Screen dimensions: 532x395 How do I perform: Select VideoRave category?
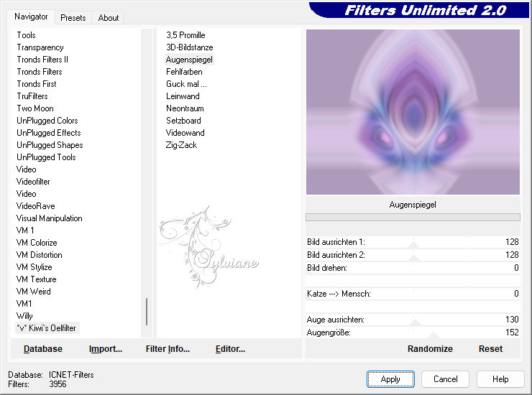click(36, 206)
